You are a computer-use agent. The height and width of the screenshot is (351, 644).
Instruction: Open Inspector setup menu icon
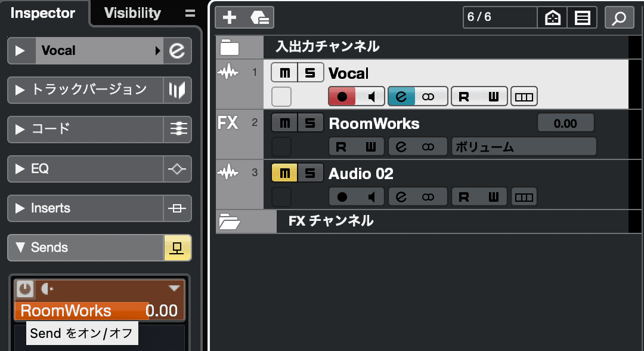[x=190, y=13]
